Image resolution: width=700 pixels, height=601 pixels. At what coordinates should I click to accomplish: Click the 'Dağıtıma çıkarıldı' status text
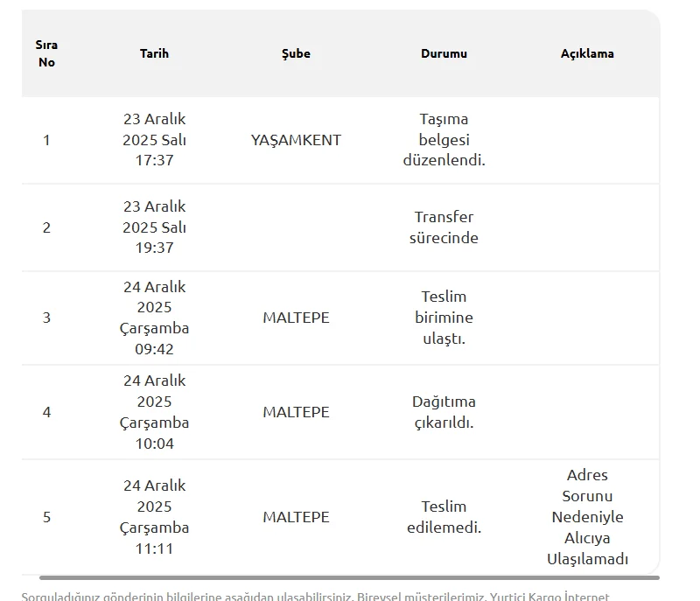click(x=444, y=412)
